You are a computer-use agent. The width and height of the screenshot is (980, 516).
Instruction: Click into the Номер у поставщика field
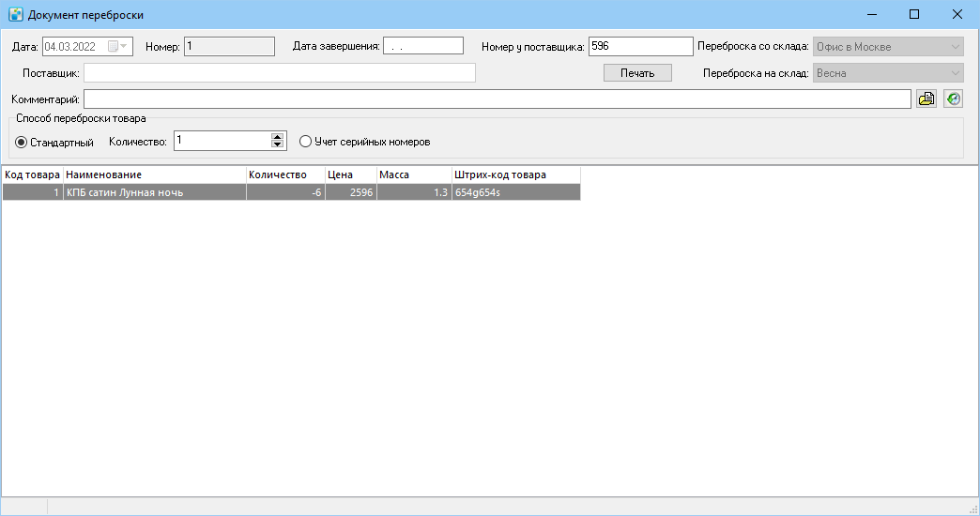click(x=640, y=46)
